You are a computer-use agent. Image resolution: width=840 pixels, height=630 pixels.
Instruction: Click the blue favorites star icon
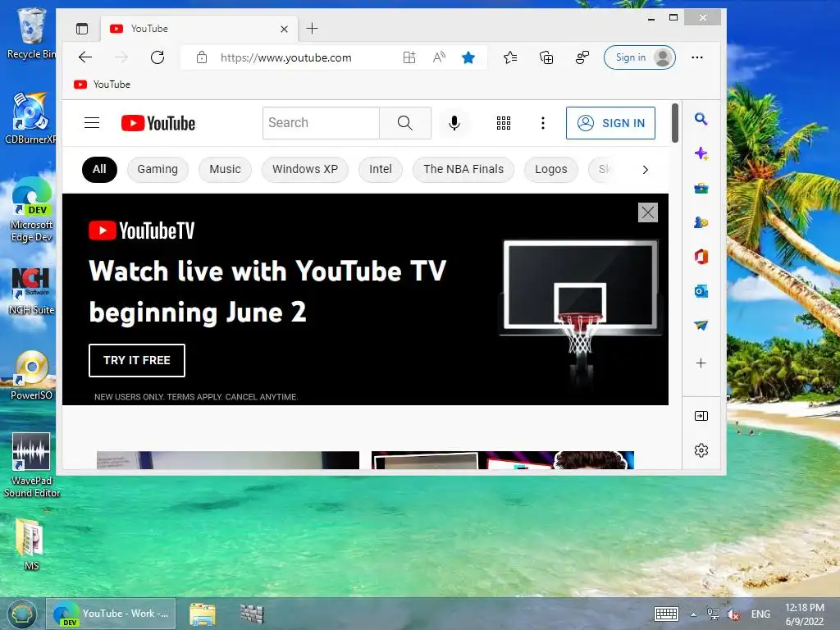[468, 57]
